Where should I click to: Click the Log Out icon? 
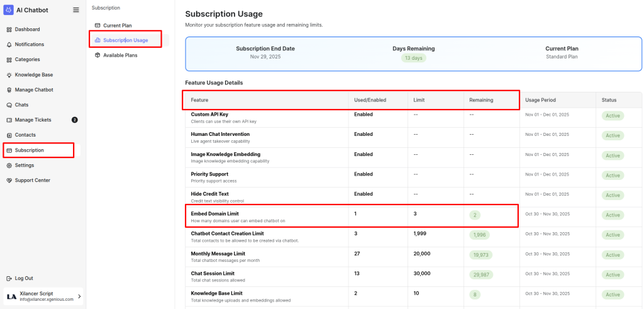[x=9, y=278]
